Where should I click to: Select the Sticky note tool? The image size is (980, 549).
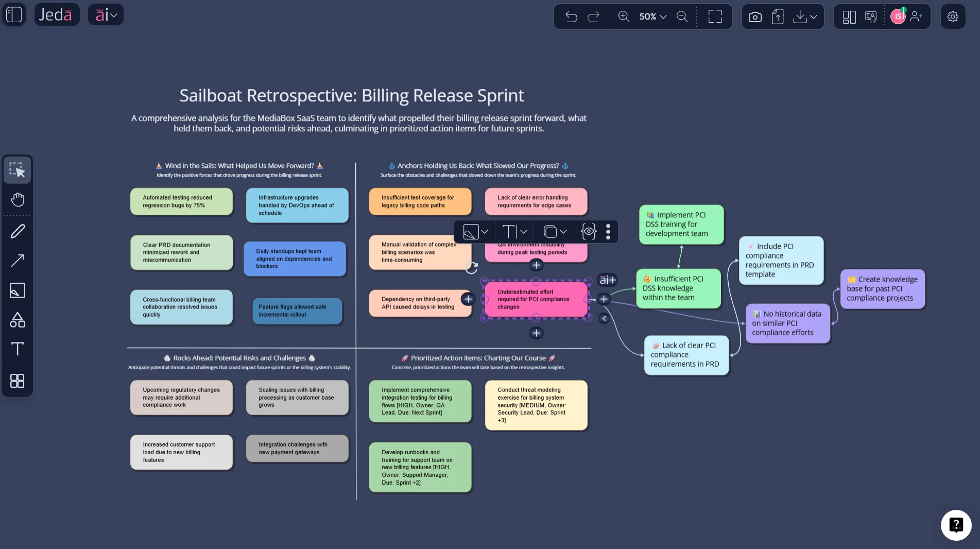pyautogui.click(x=17, y=290)
